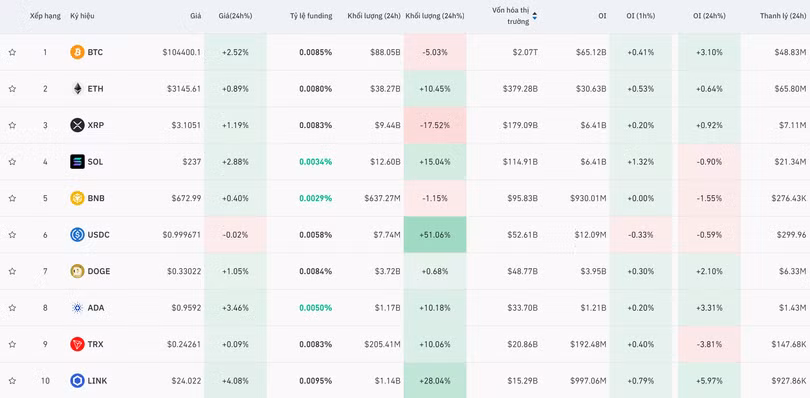Click ETH market cap $379.28B

pyautogui.click(x=521, y=89)
